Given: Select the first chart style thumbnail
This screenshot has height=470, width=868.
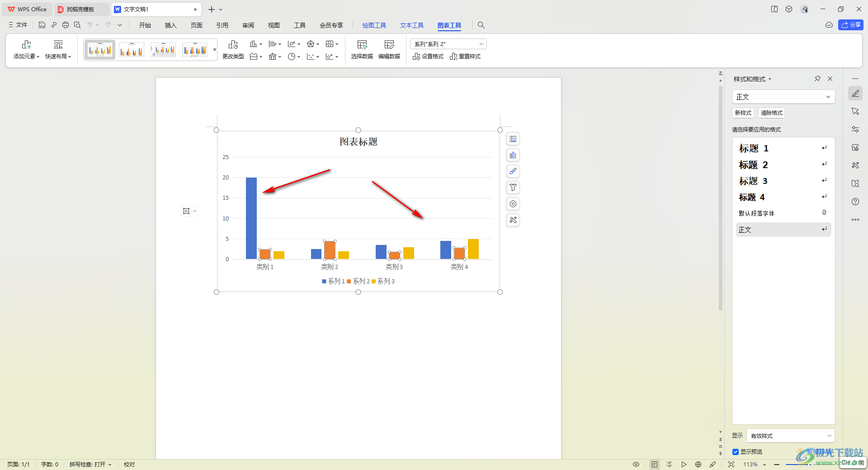Looking at the screenshot, I should [x=100, y=50].
